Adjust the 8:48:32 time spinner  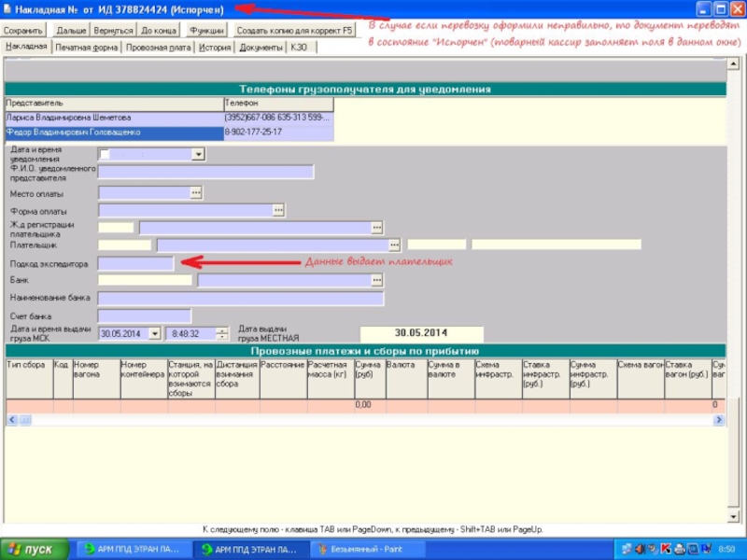tap(222, 333)
